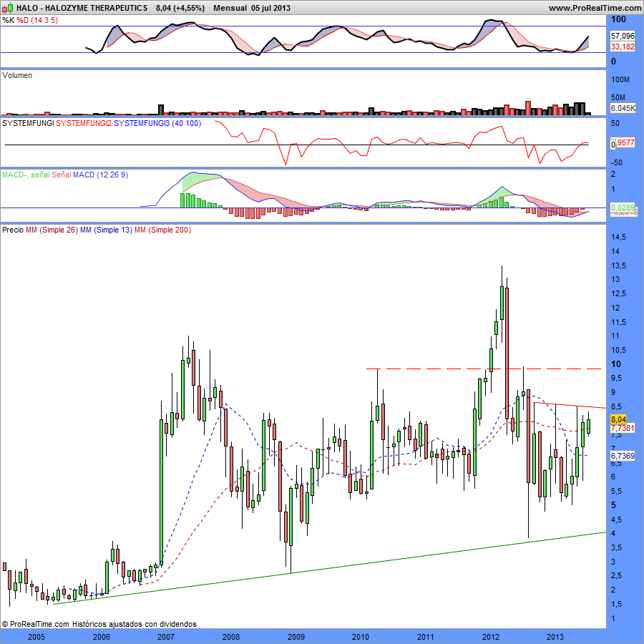Select the Precio label
Image resolution: width=644 pixels, height=644 pixels.
(x=13, y=230)
